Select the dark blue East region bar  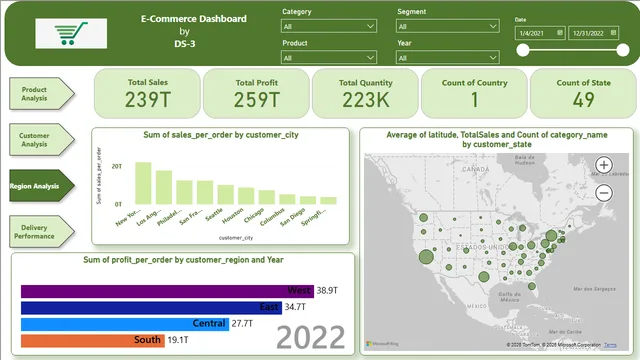(x=151, y=307)
